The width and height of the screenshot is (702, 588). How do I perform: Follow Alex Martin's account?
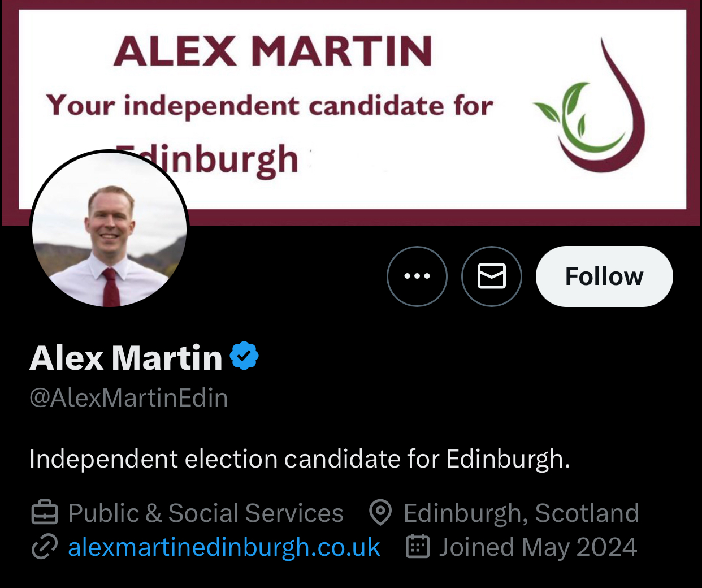point(604,276)
